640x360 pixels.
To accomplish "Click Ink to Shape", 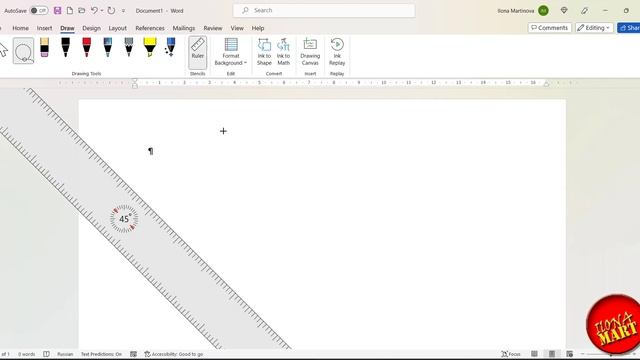I will [x=264, y=52].
